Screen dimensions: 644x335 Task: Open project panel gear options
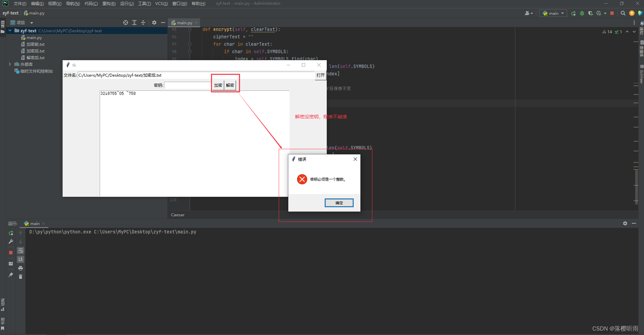[x=154, y=23]
